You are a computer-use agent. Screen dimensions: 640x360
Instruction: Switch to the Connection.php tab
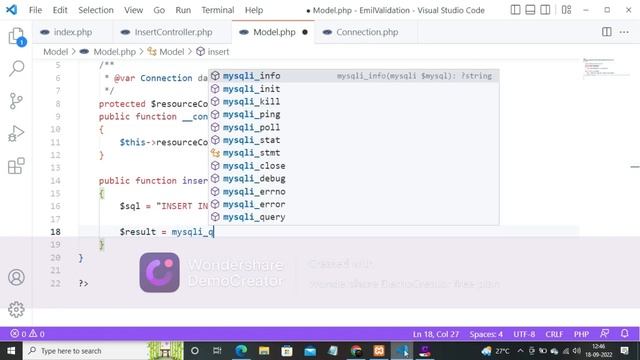click(x=367, y=32)
